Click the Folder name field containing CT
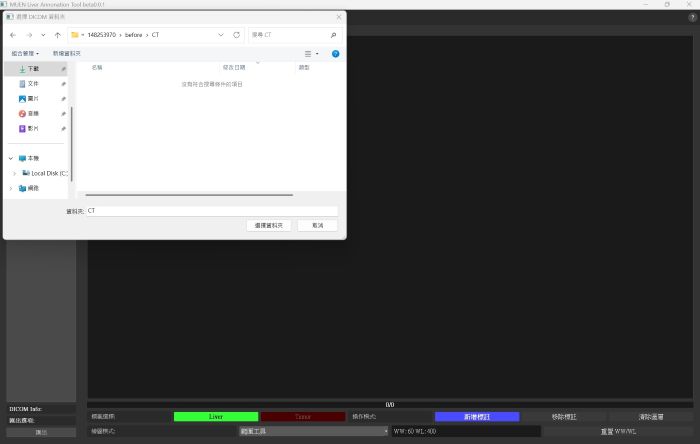This screenshot has width=700, height=444. click(x=212, y=211)
